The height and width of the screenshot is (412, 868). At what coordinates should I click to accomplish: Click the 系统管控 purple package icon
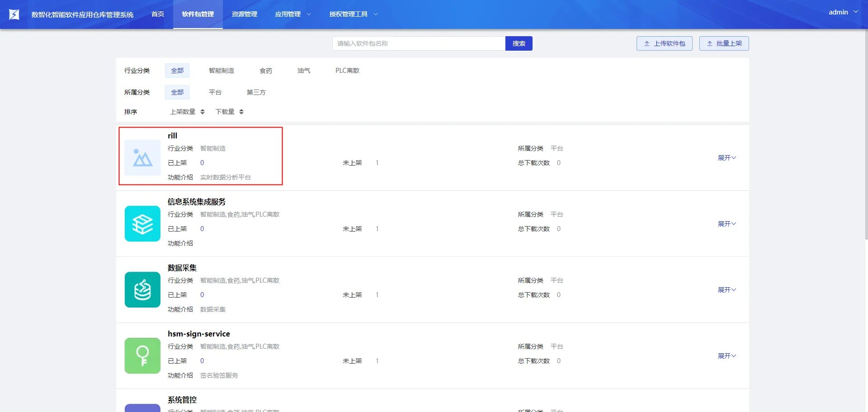point(142,407)
